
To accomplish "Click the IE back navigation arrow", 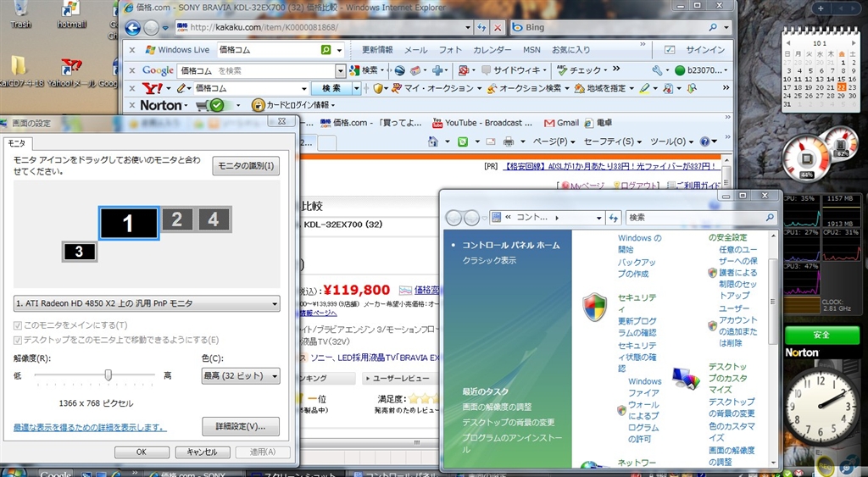I will (133, 28).
